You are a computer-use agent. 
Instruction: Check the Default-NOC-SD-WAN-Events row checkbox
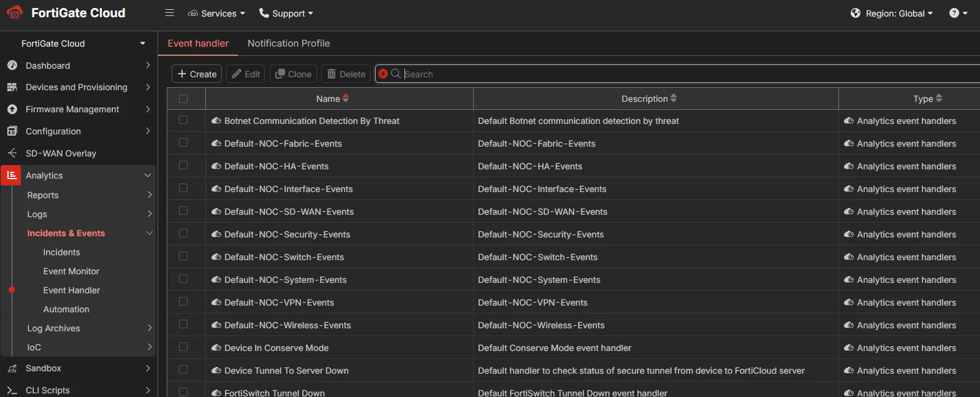point(183,210)
